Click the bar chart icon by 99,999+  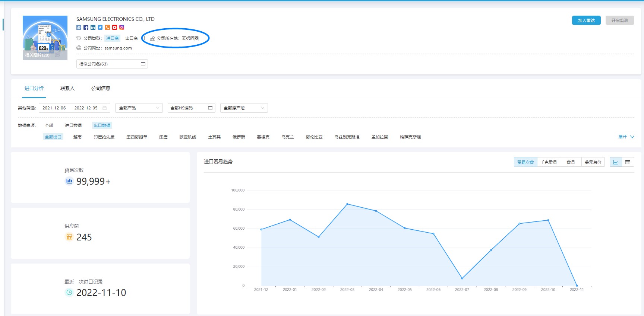click(69, 181)
